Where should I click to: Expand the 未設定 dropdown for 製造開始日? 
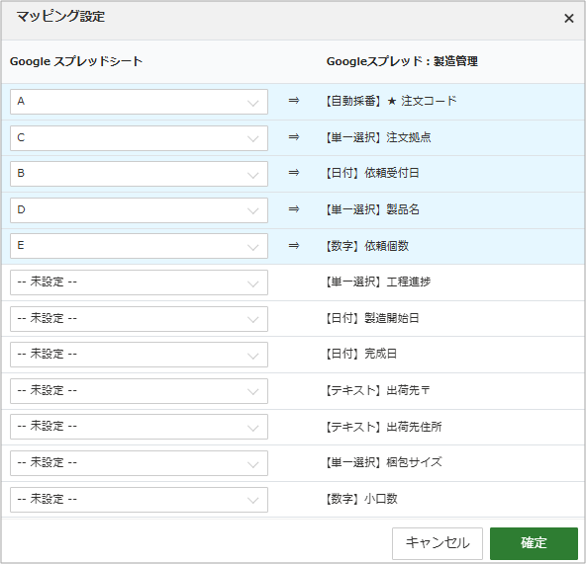click(x=139, y=319)
